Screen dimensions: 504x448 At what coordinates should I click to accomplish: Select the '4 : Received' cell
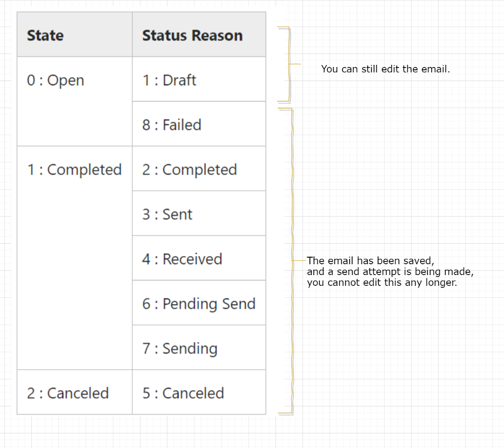[199, 258]
